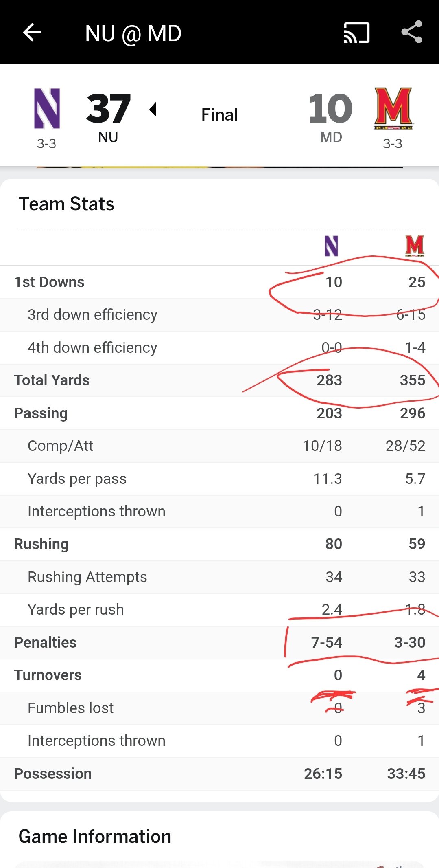Select the Final status label

219,114
